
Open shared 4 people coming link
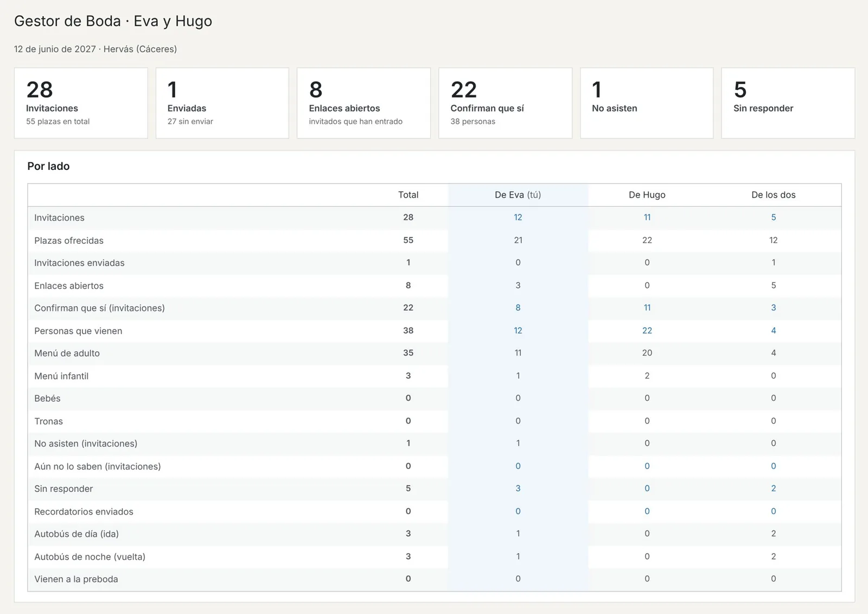[774, 331]
